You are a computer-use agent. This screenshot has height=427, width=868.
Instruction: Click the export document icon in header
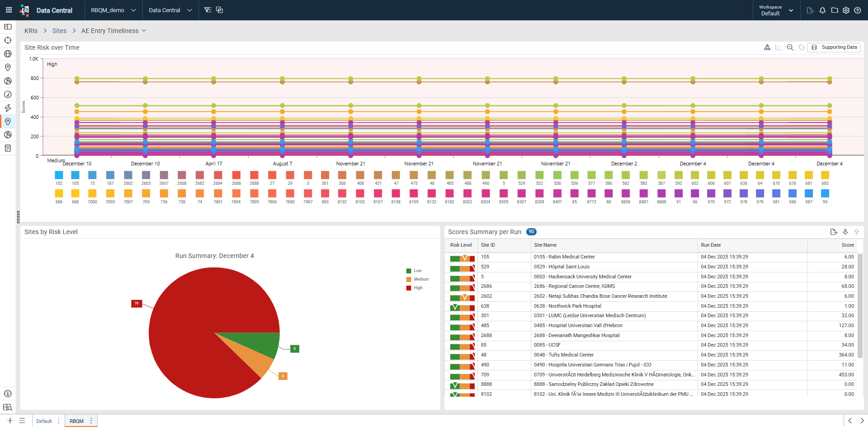pos(810,10)
